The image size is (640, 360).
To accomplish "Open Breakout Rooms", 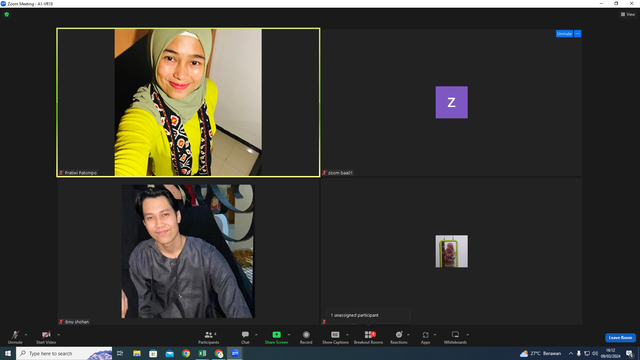I will coord(368,337).
